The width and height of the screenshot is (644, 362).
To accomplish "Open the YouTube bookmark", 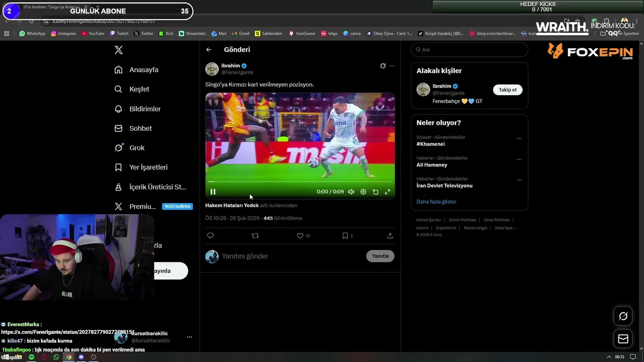I will (93, 34).
